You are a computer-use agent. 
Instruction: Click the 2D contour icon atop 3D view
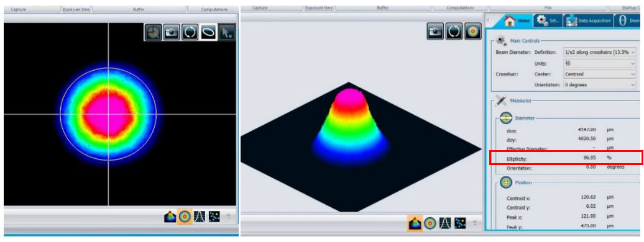(x=472, y=31)
